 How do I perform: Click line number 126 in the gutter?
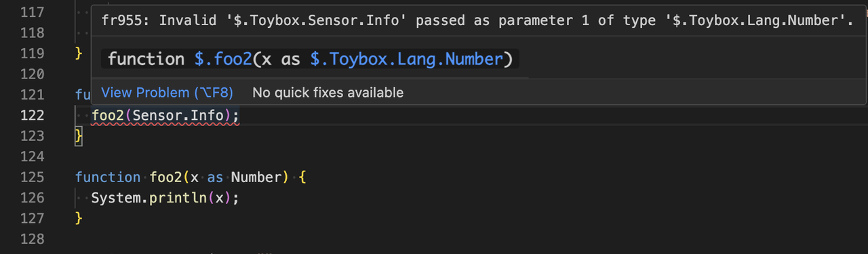[33, 198]
